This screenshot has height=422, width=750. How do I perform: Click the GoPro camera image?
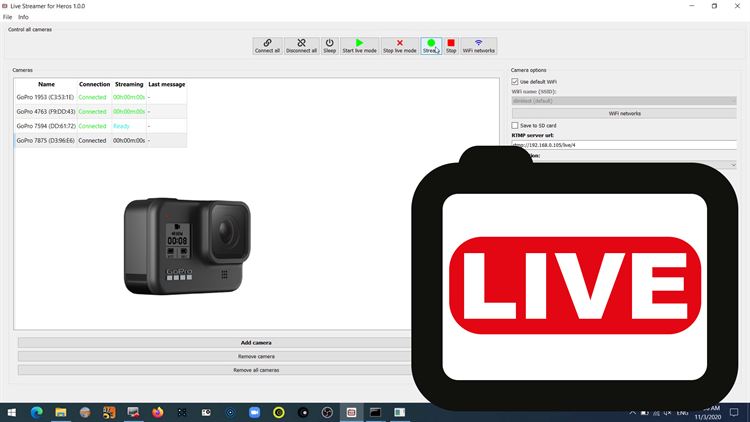tap(187, 246)
